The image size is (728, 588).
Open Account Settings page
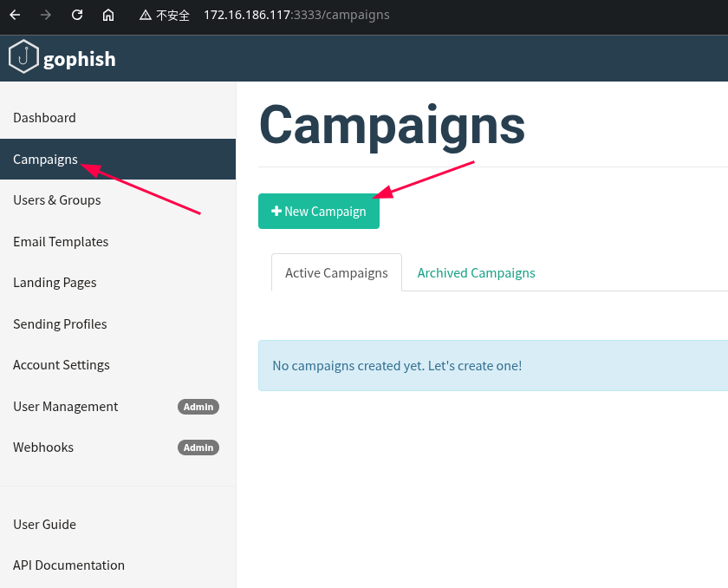click(x=62, y=365)
